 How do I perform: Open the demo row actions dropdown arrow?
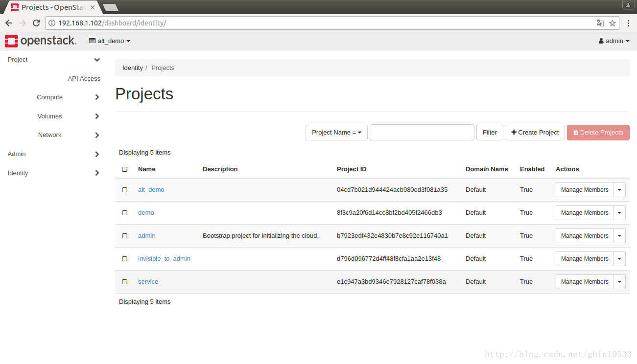coord(620,213)
